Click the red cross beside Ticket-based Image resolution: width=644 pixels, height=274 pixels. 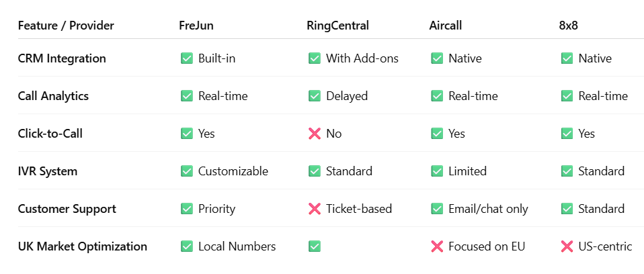pyautogui.click(x=314, y=209)
